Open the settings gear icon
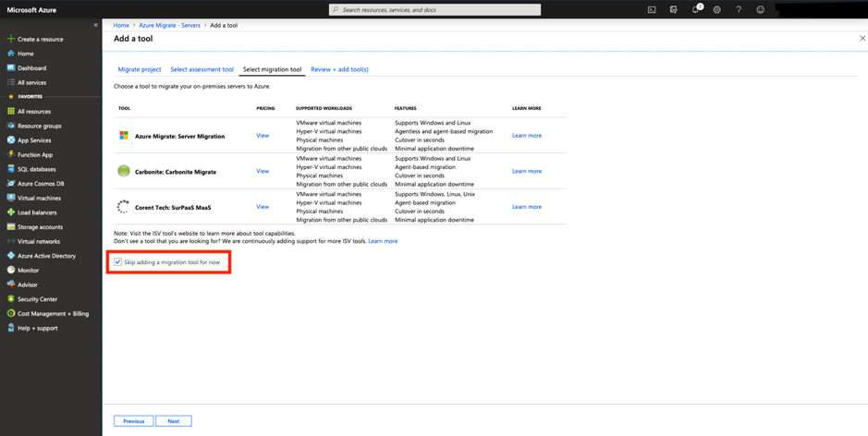This screenshot has width=868, height=436. pos(716,10)
